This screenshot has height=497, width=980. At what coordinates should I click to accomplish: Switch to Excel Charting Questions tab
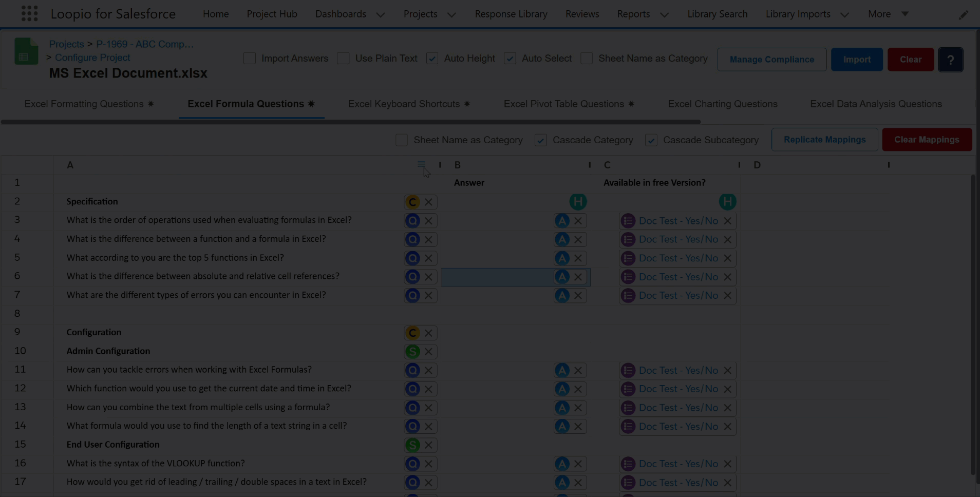coord(723,104)
